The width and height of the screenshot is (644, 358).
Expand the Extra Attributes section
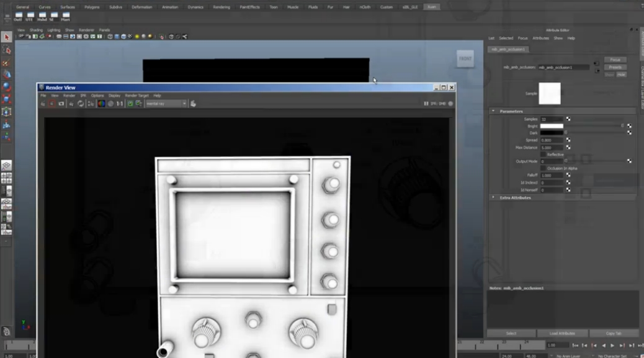493,197
